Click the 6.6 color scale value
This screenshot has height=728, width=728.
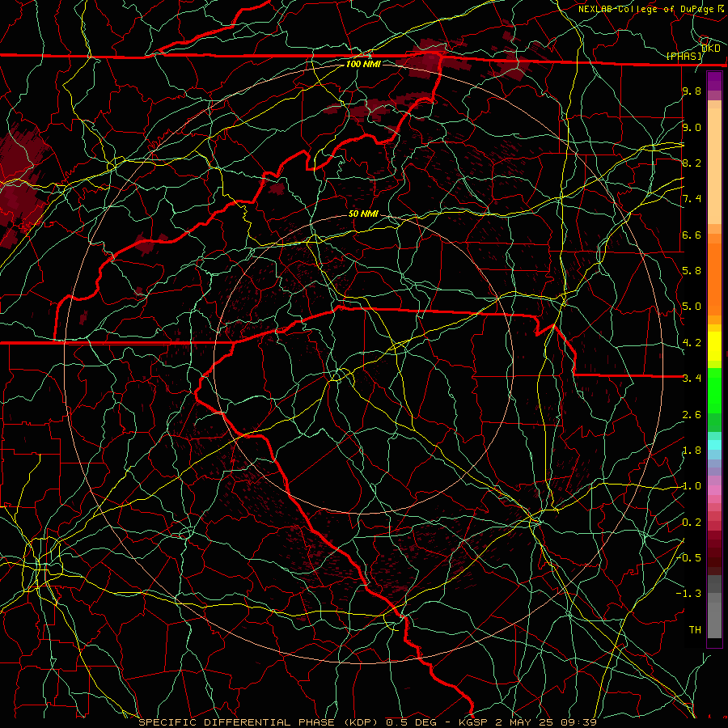click(692, 235)
